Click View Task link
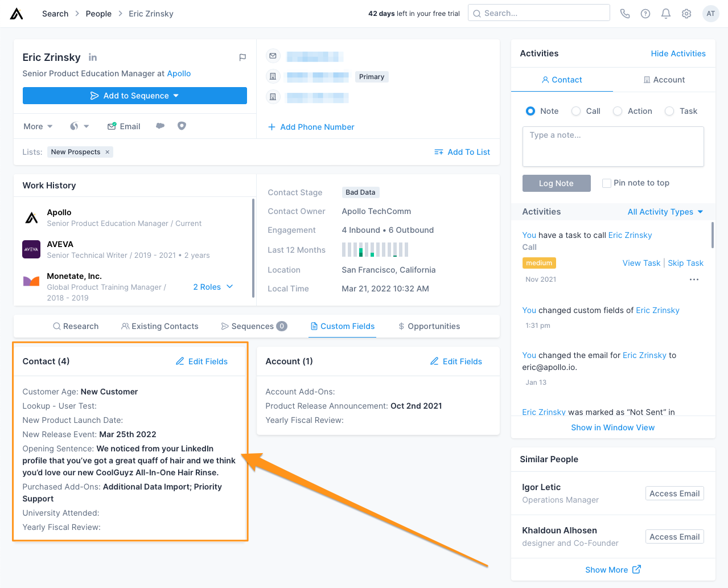 [x=641, y=263]
